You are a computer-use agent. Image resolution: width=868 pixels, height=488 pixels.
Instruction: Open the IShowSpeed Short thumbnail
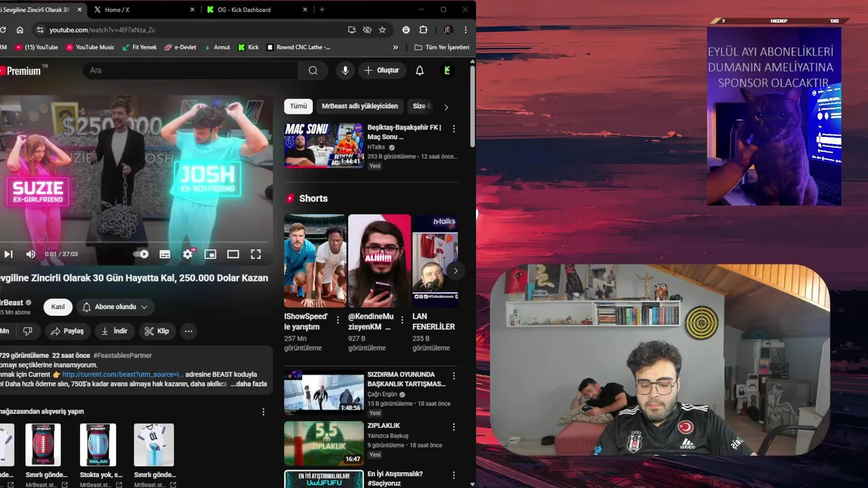tap(315, 261)
